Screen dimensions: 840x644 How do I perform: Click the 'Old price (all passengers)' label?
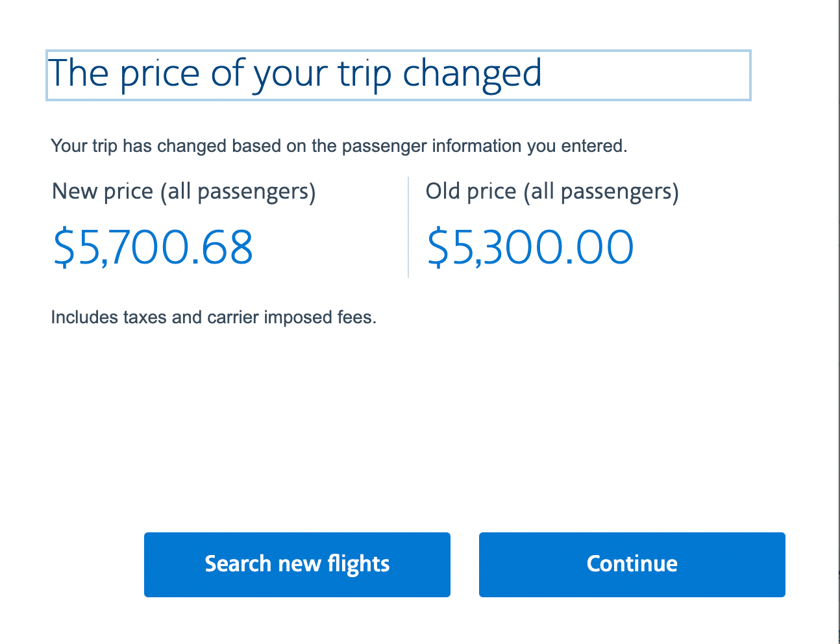coord(552,192)
